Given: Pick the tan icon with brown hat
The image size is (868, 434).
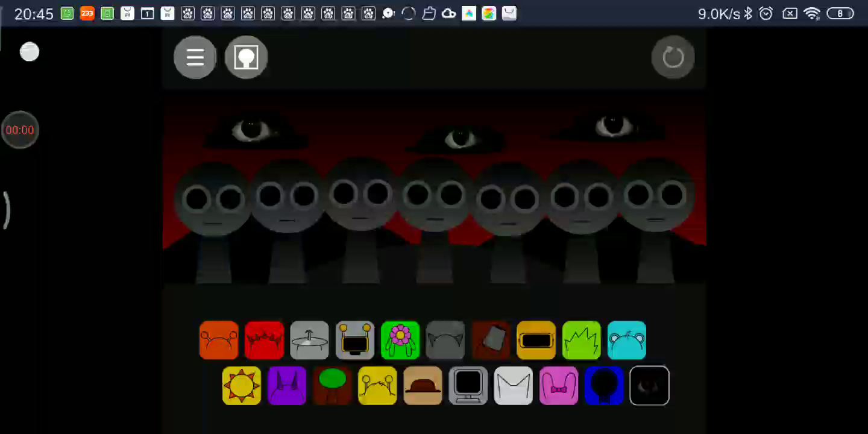Looking at the screenshot, I should click(423, 386).
